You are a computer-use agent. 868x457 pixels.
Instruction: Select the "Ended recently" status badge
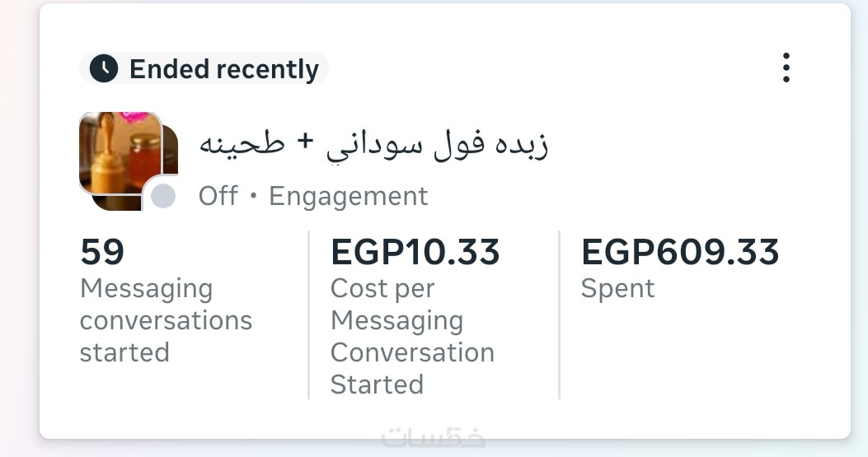[204, 69]
